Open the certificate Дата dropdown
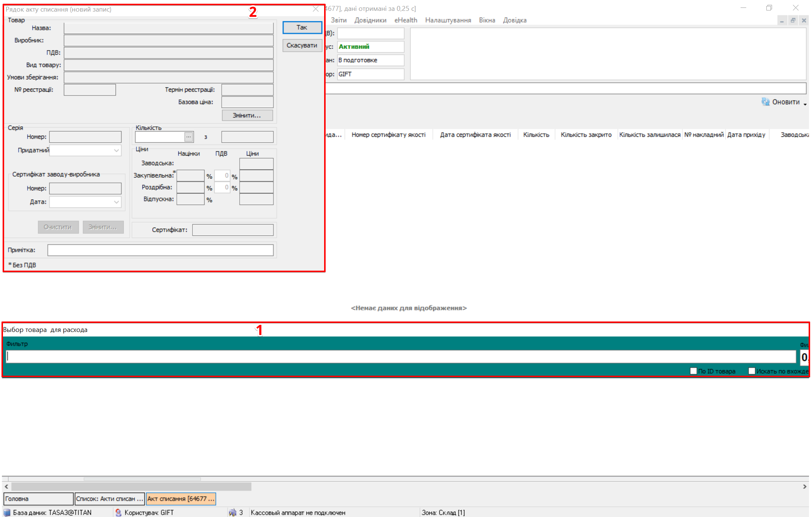Image resolution: width=812 pixels, height=517 pixels. point(117,202)
